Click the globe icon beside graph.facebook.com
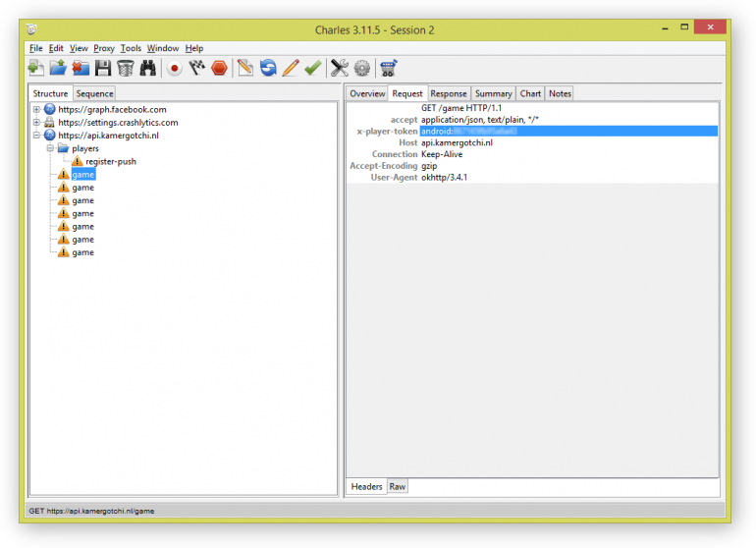 [x=49, y=110]
